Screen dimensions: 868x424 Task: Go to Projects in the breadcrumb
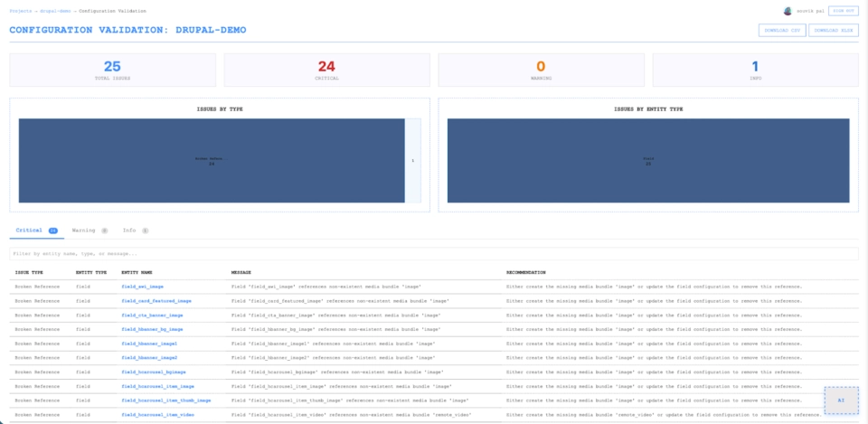(21, 11)
